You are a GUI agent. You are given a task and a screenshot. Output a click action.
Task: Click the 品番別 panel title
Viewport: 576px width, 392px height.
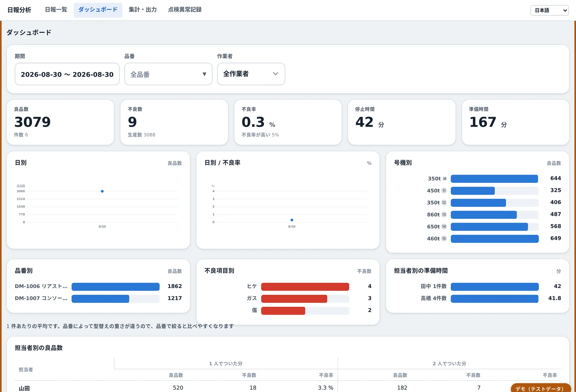click(24, 271)
